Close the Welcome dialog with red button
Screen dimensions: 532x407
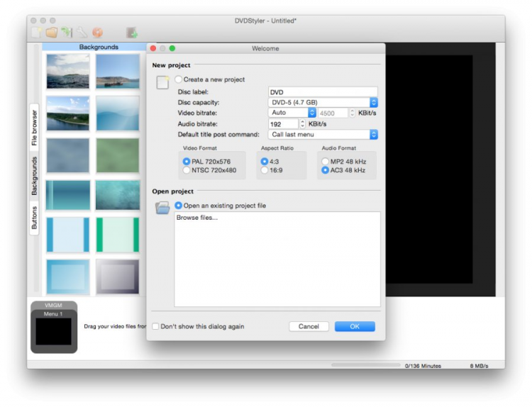[153, 48]
